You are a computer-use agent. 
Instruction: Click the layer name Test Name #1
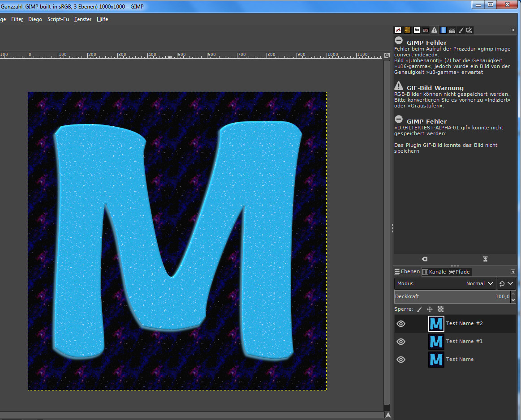coord(465,341)
